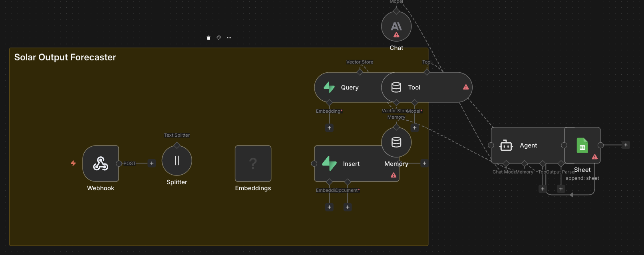Add a node after Sheet output
Image resolution: width=644 pixels, height=255 pixels.
[x=626, y=145]
